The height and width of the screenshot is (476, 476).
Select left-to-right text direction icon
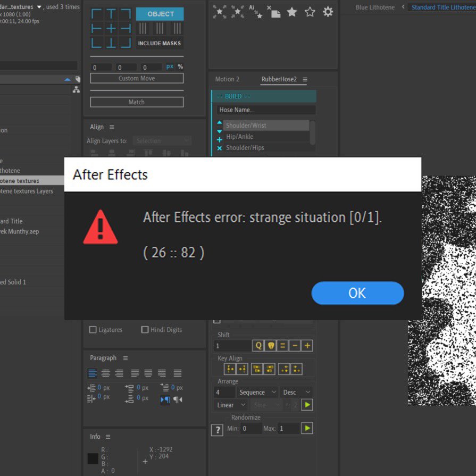[x=165, y=399]
